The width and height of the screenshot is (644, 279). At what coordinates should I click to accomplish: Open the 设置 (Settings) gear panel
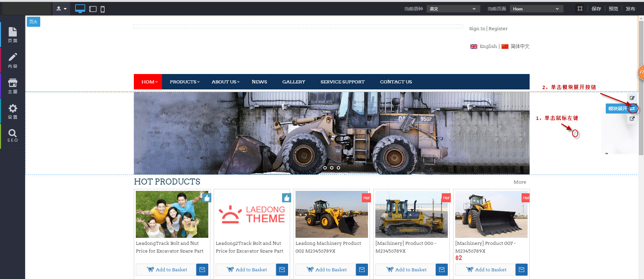(x=13, y=111)
